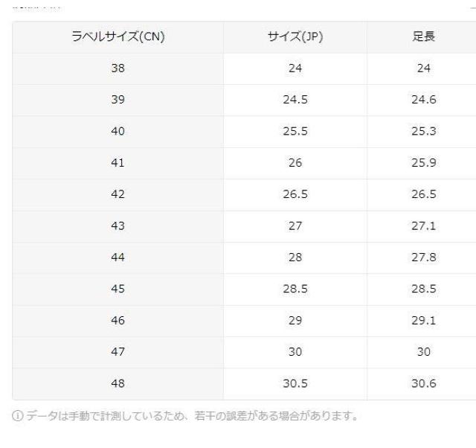Select CN label size 45 cell

pos(118,289)
